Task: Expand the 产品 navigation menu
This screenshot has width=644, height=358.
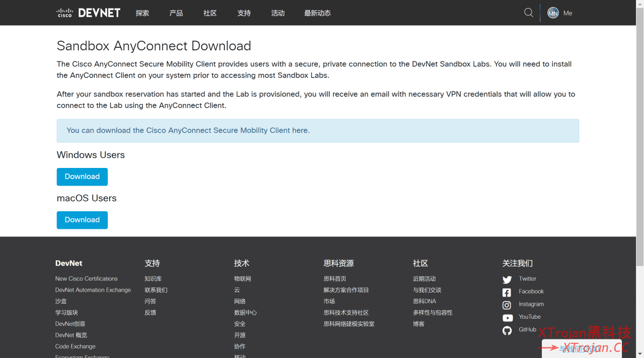Action: coord(176,13)
